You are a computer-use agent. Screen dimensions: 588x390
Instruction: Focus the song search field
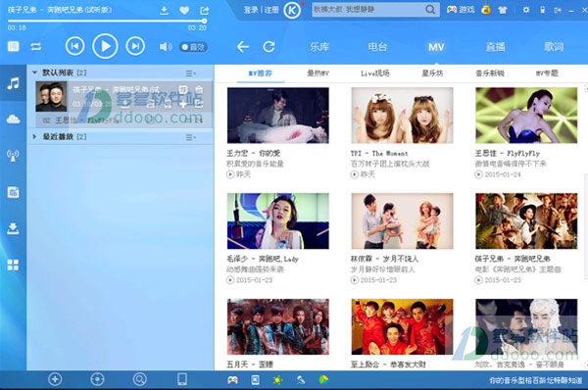click(368, 10)
